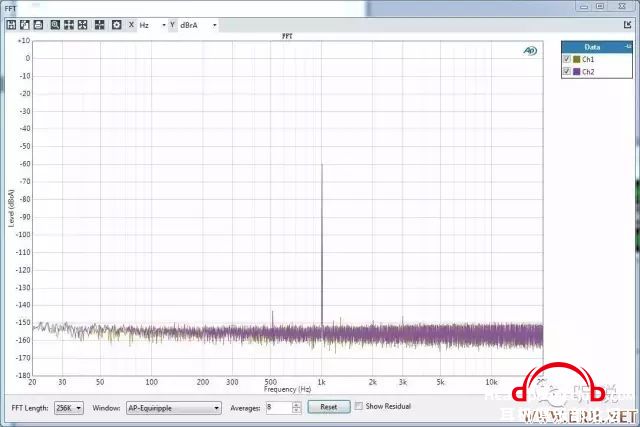Screen dimensions: 640x427
Task: Decrease Averages with down stepper arrow
Action: click(297, 411)
